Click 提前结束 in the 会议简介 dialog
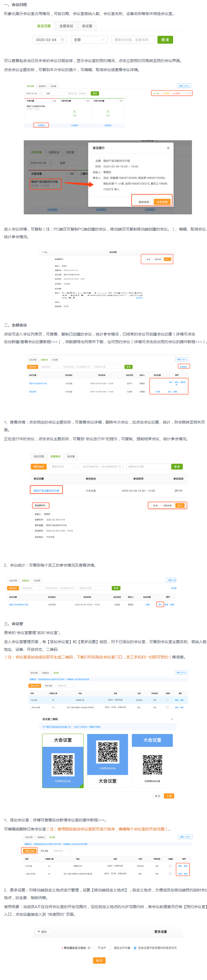Screen dimensions: 207x980 click(x=144, y=202)
